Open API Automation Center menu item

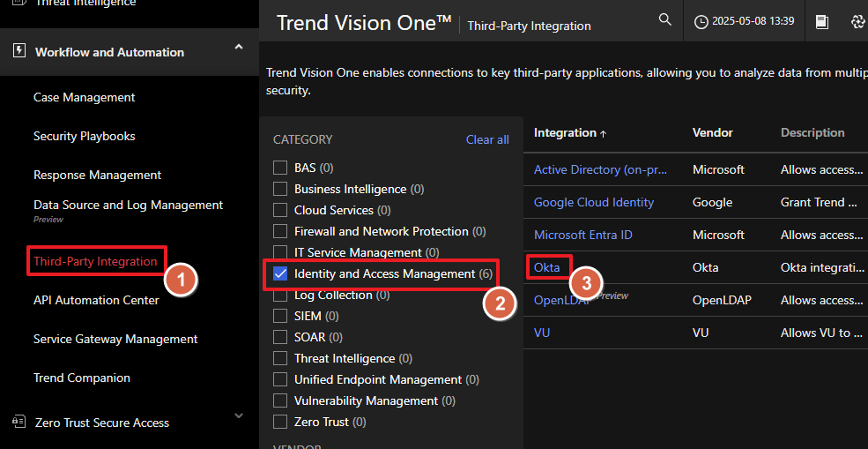tap(96, 300)
